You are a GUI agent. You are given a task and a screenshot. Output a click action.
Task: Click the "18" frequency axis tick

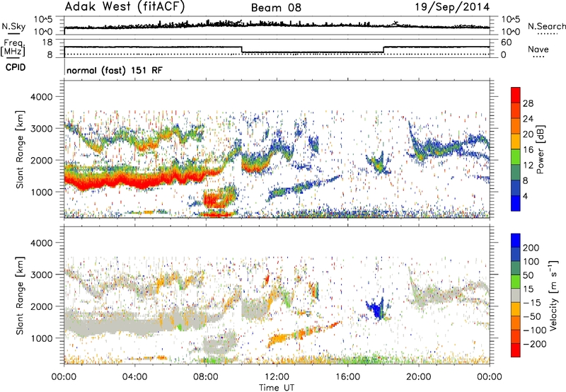[x=47, y=42]
